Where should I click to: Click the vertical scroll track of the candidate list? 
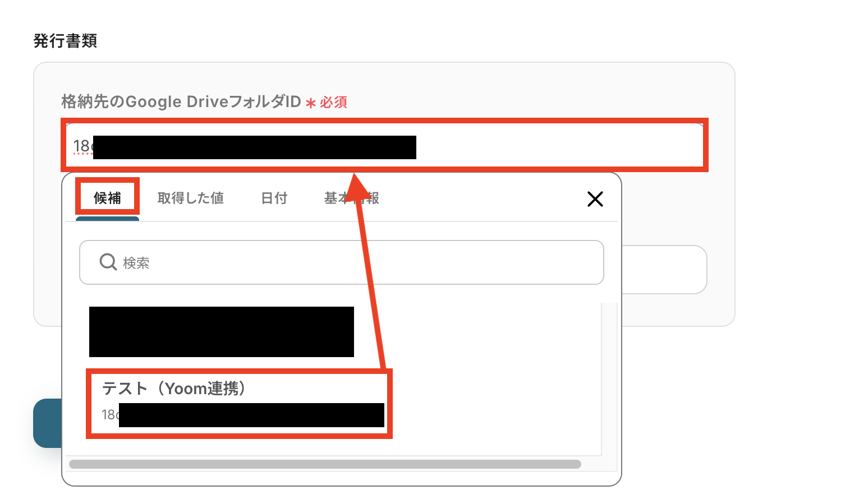click(609, 379)
